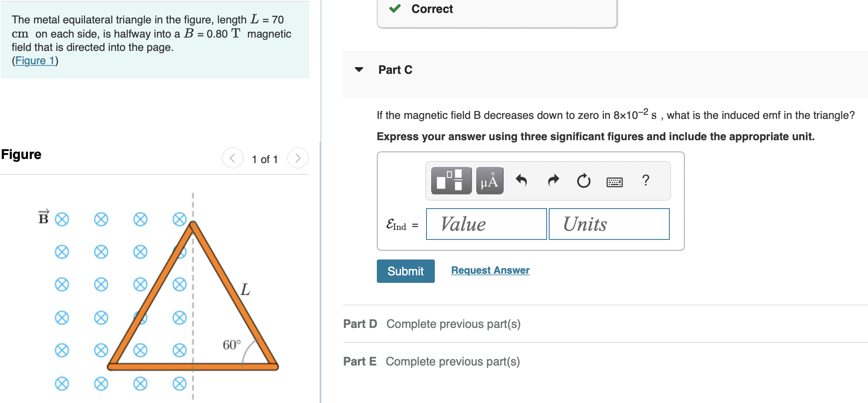Open equation editor help via the ? icon
This screenshot has height=403, width=868.
click(x=646, y=181)
